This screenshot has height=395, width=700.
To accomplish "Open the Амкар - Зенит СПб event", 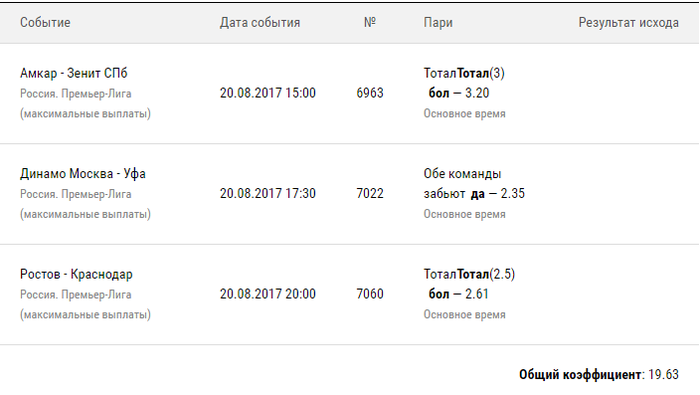I will coord(74,73).
